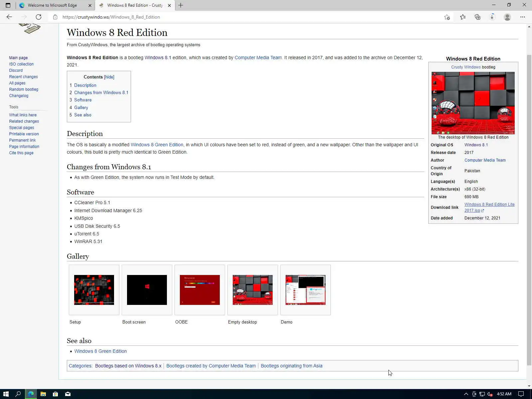Open the volume control in tray
The width and height of the screenshot is (532, 399).
pos(490,394)
